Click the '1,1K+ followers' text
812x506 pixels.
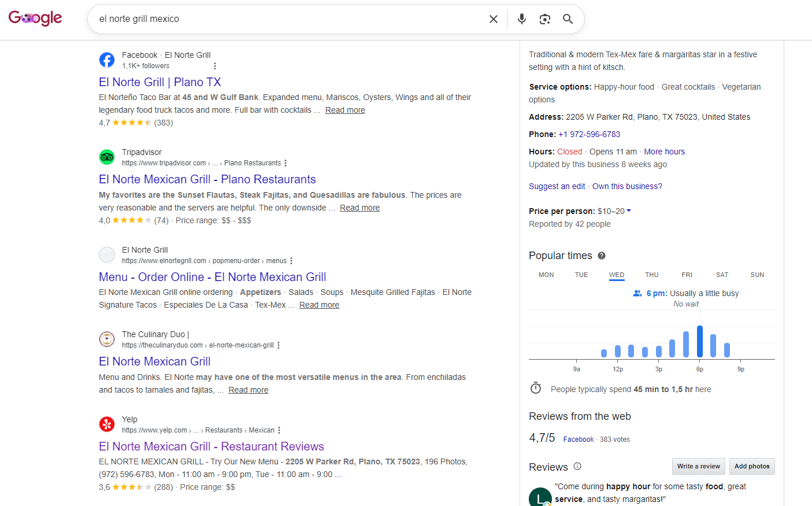click(146, 66)
